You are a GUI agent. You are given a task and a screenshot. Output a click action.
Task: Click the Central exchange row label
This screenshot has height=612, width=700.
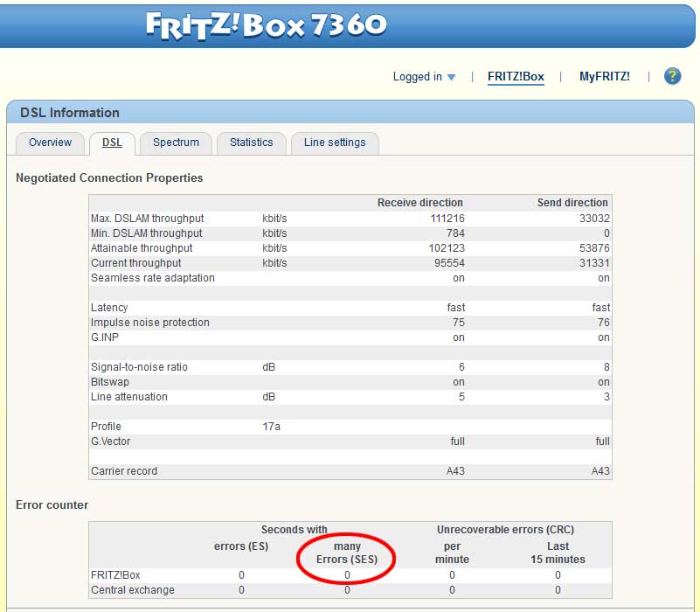click(133, 590)
